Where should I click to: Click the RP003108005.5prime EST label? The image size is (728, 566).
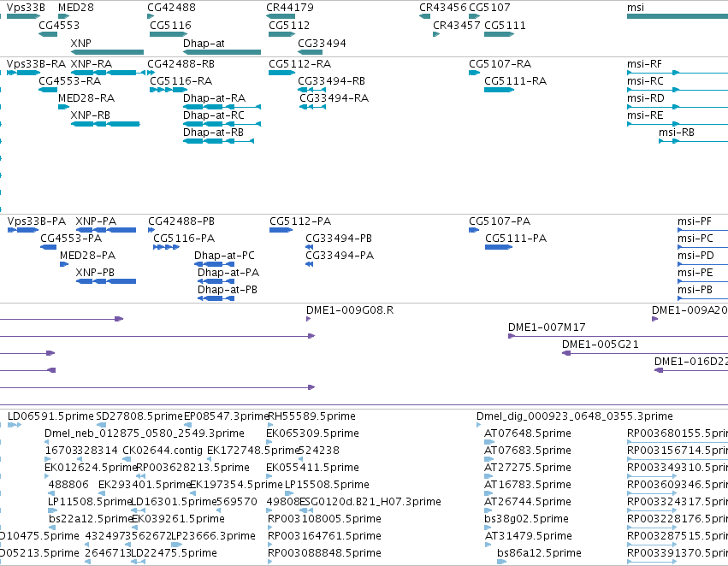(324, 518)
